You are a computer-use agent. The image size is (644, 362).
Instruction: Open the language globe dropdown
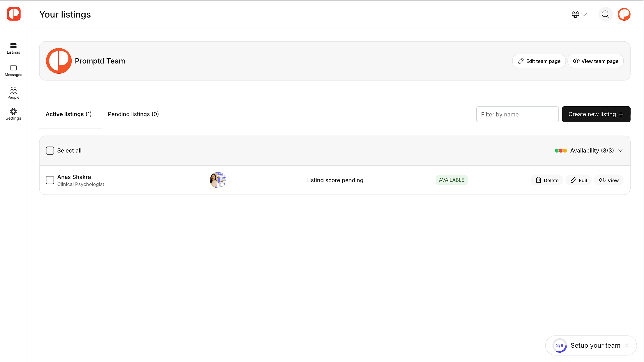click(x=579, y=14)
